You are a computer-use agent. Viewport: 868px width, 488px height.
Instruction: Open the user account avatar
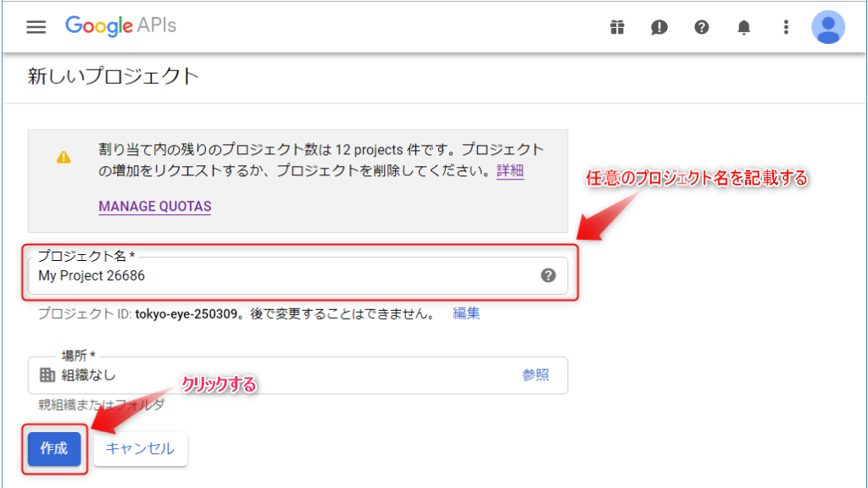pos(827,27)
